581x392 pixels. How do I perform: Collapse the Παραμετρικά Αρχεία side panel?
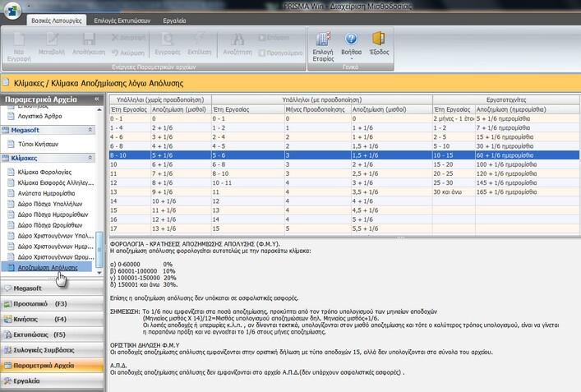point(97,99)
